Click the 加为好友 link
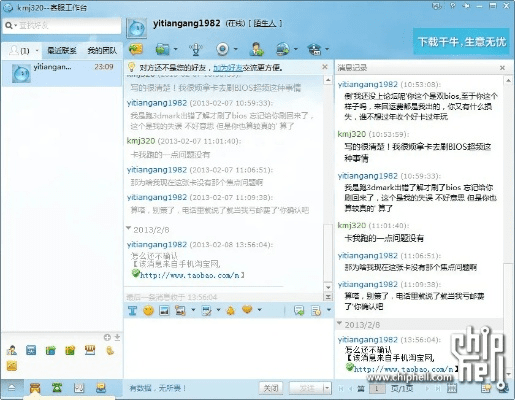The height and width of the screenshot is (400, 515). (228, 68)
